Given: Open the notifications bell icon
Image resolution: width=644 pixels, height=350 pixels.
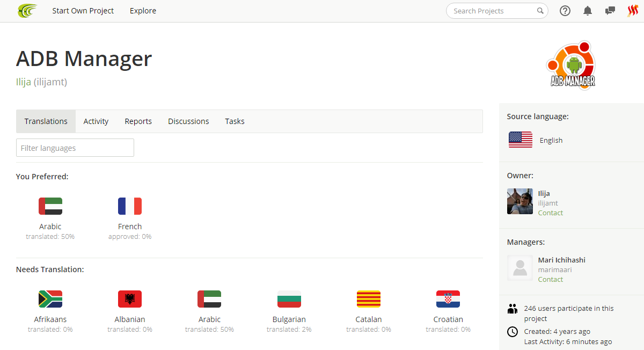Looking at the screenshot, I should point(588,11).
